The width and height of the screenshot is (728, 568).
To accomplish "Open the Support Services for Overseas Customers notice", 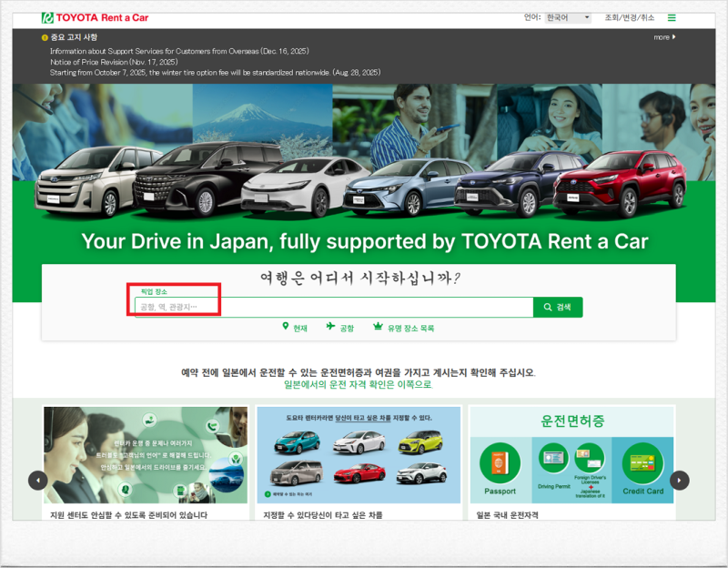I will coord(179,51).
